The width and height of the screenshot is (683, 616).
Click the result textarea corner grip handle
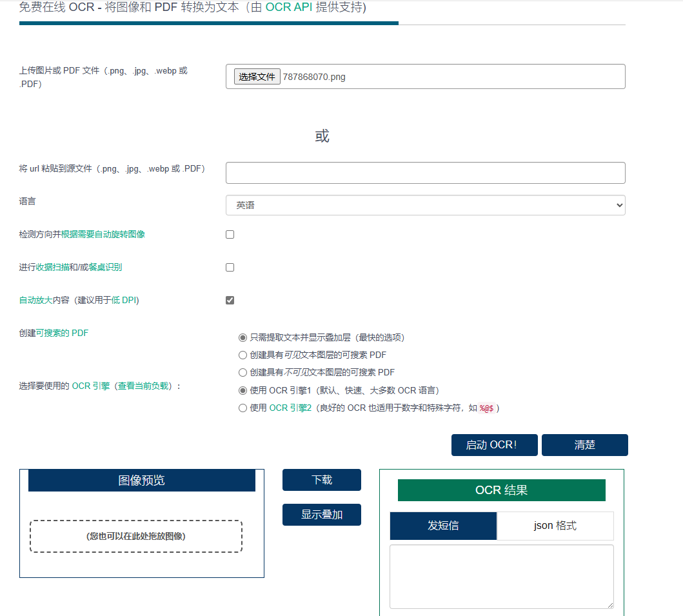(610, 604)
